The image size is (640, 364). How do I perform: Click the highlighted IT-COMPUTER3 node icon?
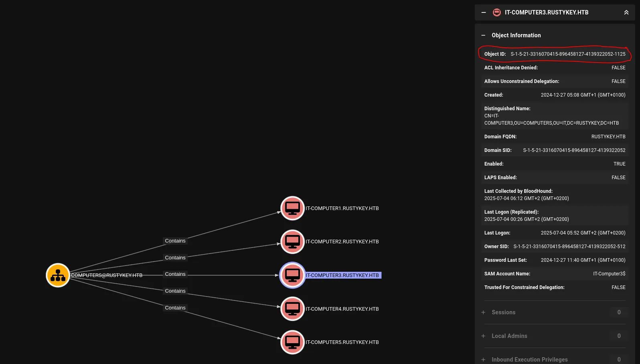pyautogui.click(x=292, y=275)
